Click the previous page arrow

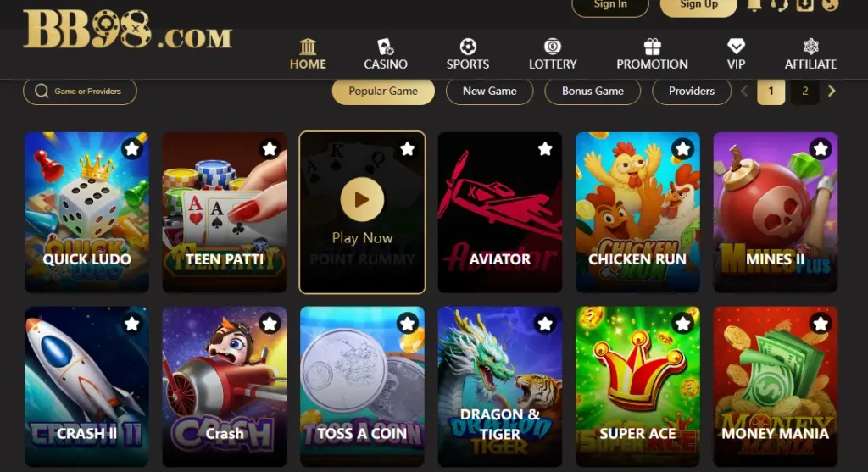[744, 91]
